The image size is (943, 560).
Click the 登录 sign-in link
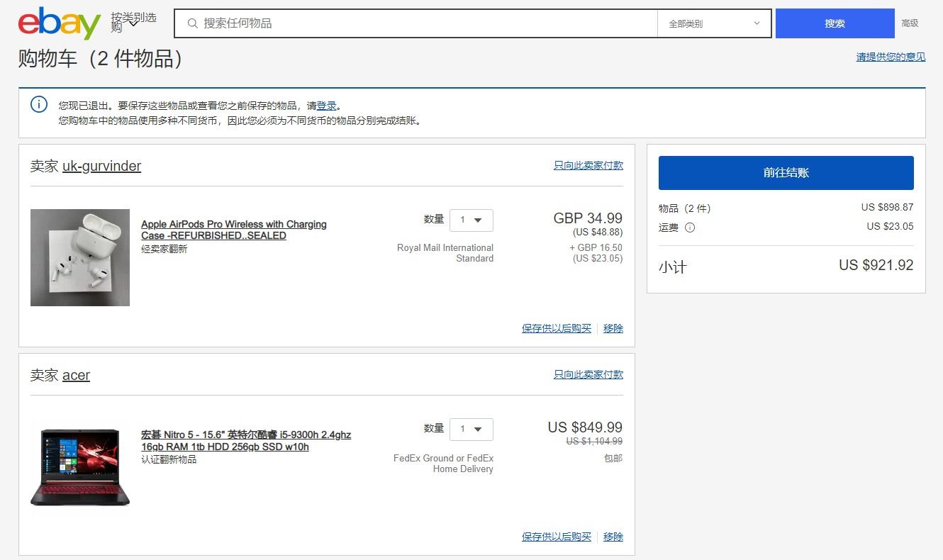[327, 106]
